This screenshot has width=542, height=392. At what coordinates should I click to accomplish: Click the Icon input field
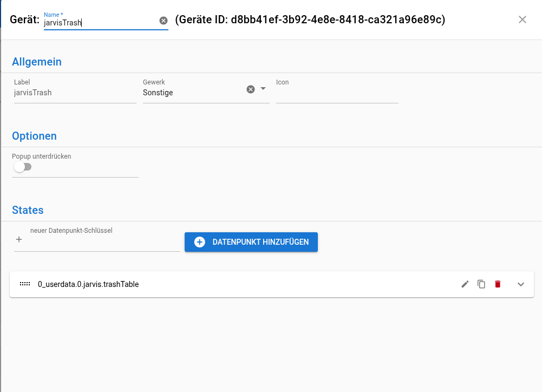point(337,93)
